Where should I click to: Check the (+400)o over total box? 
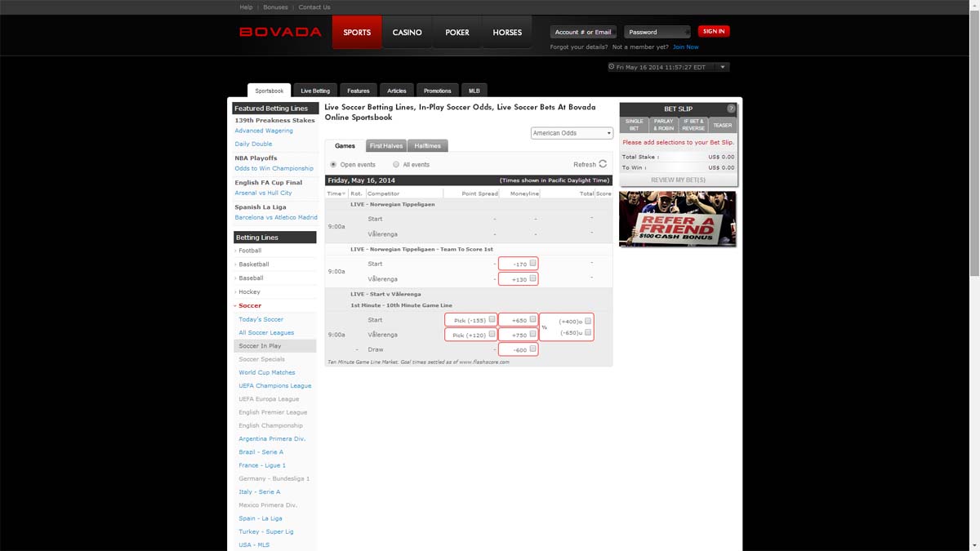[587, 321]
